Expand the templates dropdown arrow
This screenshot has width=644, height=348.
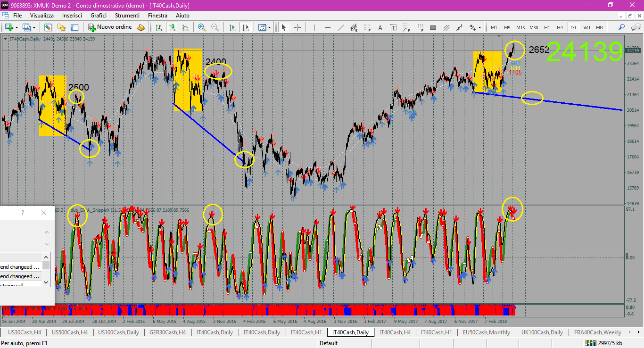point(269,27)
